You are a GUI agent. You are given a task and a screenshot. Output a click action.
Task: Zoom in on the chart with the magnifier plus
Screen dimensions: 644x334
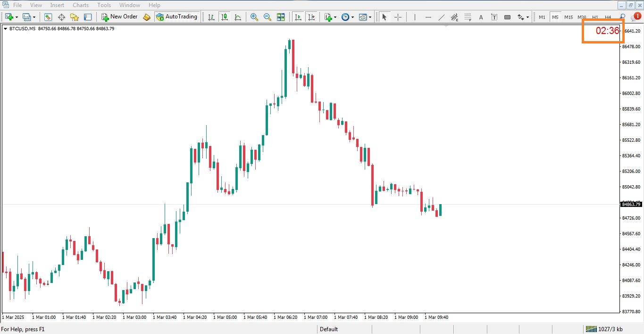(x=254, y=17)
